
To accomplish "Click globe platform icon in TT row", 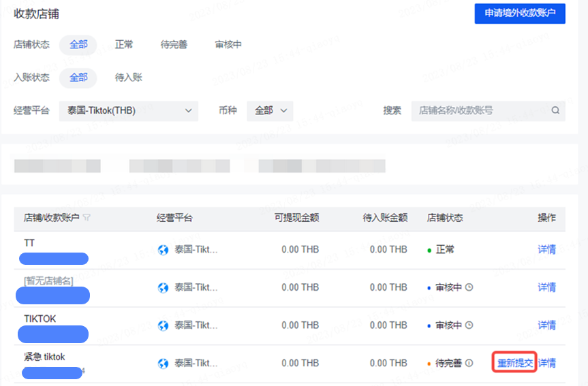I will [x=163, y=250].
